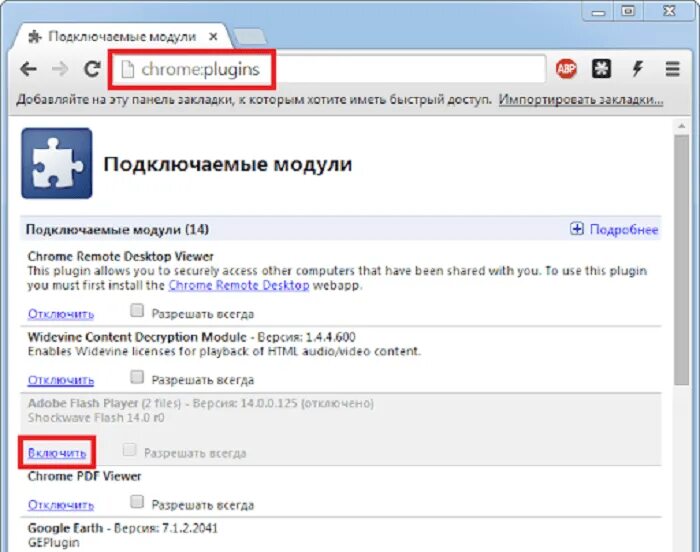Click the GEPlugin description text
700x552 pixels.
pyautogui.click(x=54, y=543)
